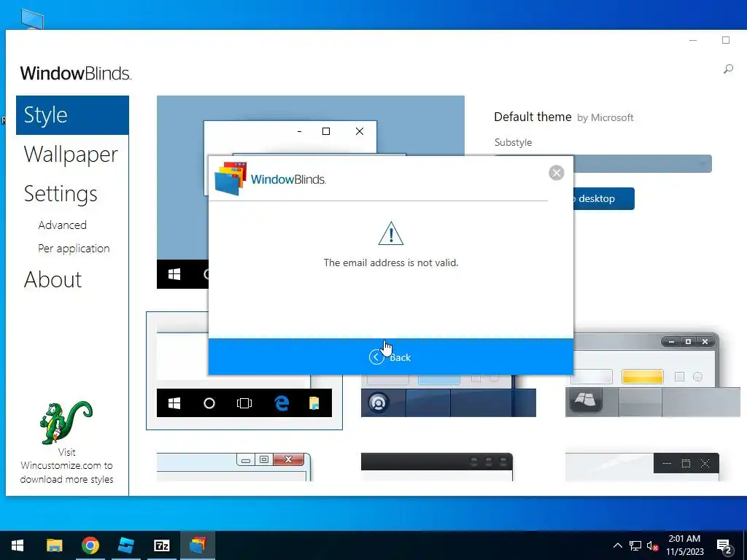
Task: Click 'by Microsoft' author text
Action: click(x=605, y=117)
